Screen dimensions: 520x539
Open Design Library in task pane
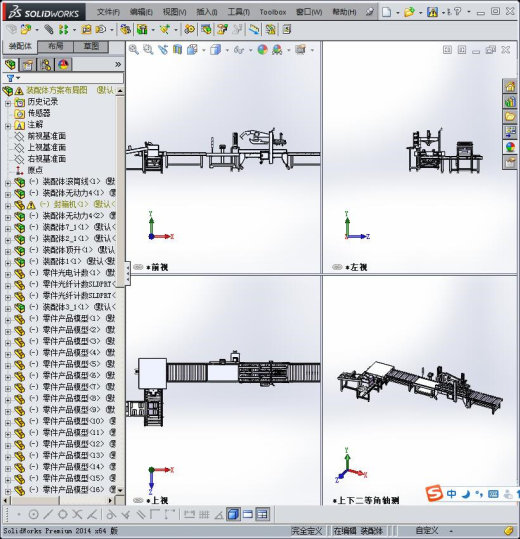point(510,101)
